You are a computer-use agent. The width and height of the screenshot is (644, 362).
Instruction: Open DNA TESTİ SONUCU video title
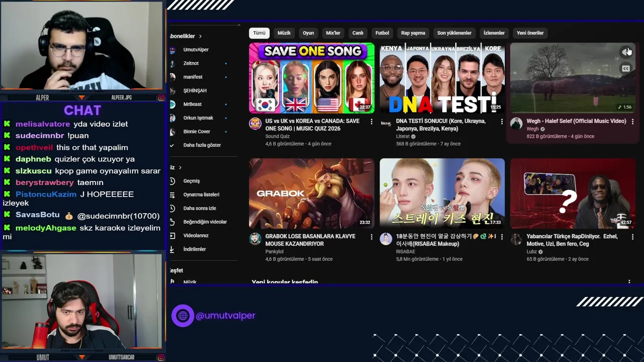click(x=441, y=125)
